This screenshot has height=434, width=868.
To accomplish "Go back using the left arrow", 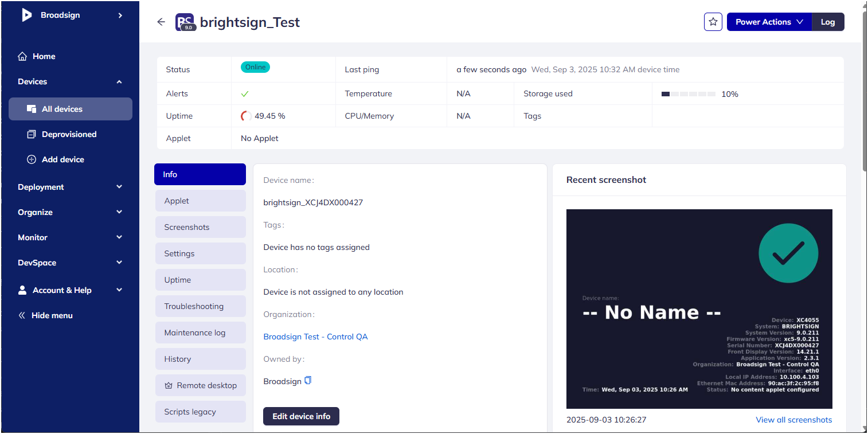I will [161, 22].
